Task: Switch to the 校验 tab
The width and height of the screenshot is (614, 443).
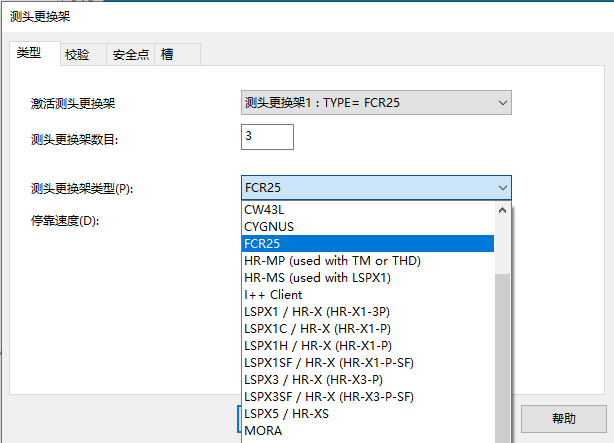Action: tap(77, 55)
